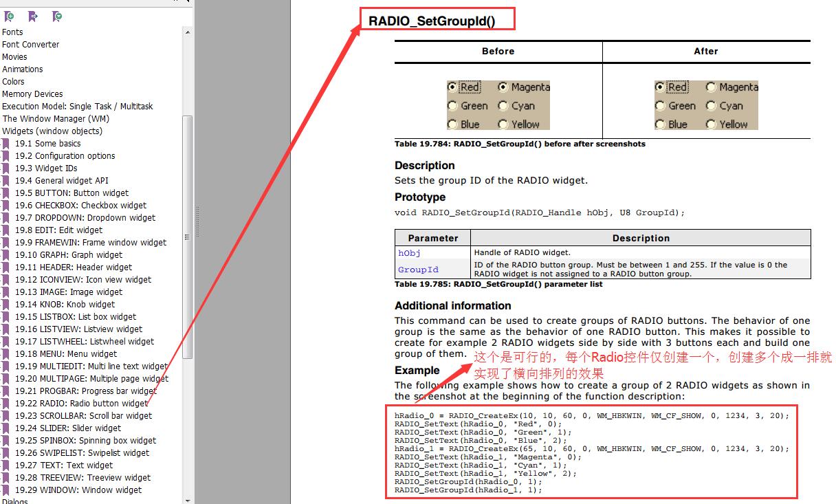This screenshot has height=504, width=836.
Task: Select Execution Model: Single Task / Multitask bookmark
Action: [x=78, y=107]
